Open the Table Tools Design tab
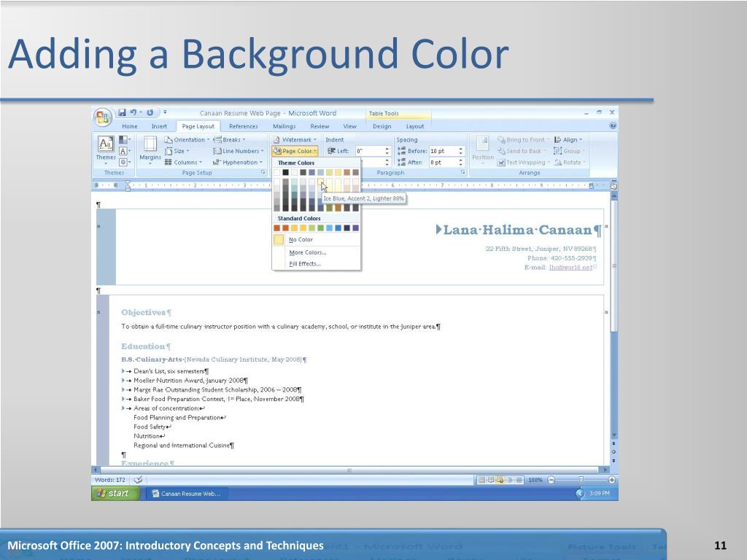The image size is (747, 560). pyautogui.click(x=382, y=126)
